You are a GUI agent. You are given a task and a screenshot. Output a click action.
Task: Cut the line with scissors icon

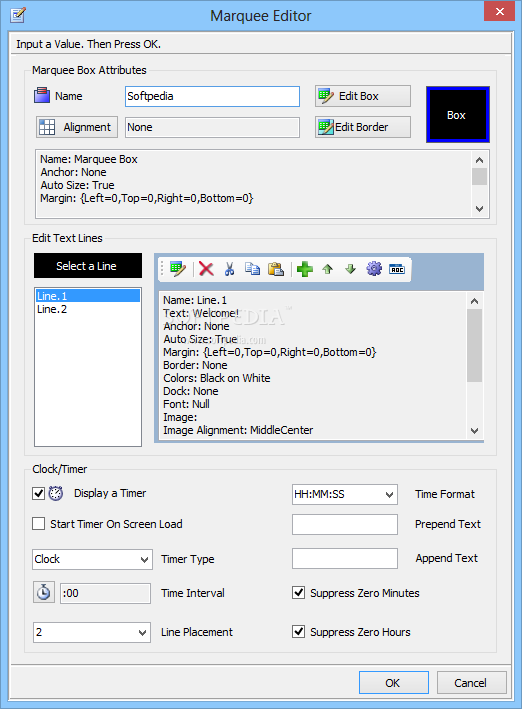229,269
